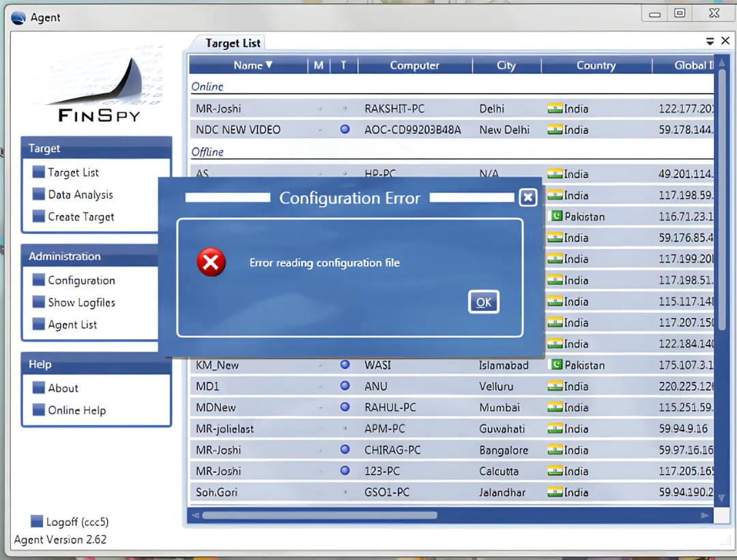Click blue status dot in 123-PC row
The image size is (737, 560).
(345, 470)
